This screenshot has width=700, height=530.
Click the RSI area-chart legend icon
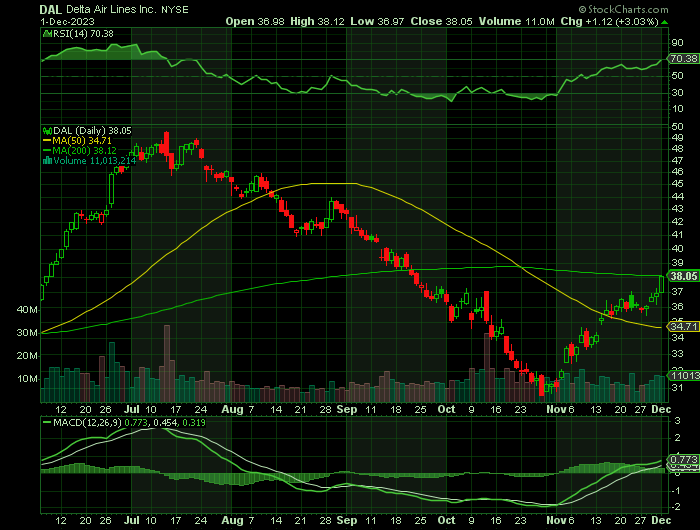click(47, 33)
